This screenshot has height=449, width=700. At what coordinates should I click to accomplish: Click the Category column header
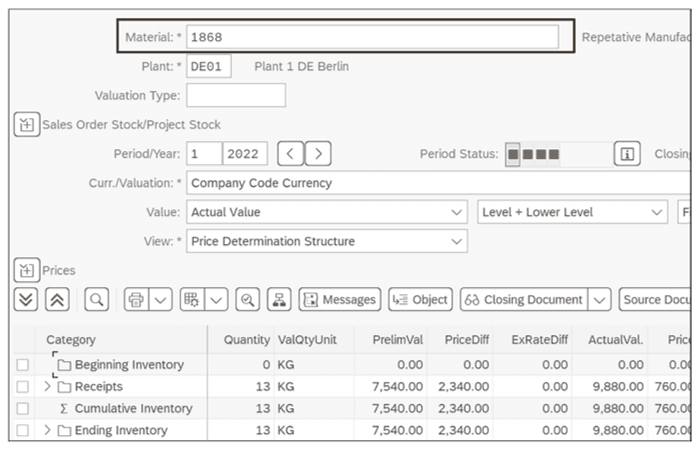71,340
